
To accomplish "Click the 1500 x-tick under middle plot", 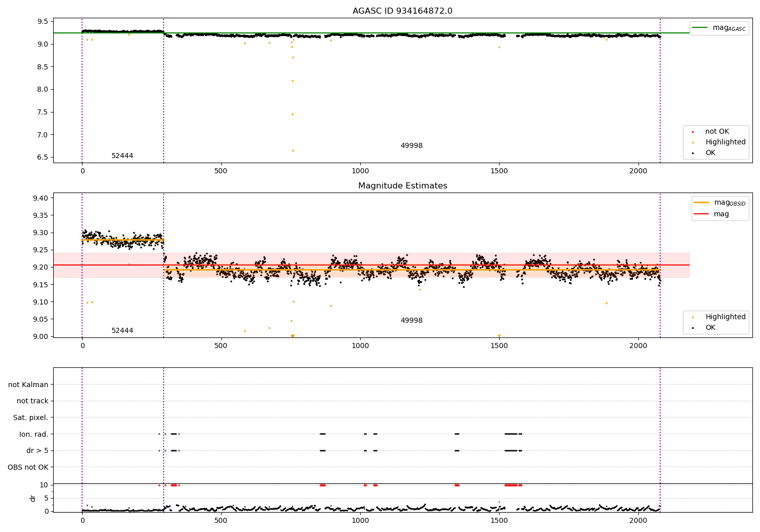I will (x=499, y=346).
